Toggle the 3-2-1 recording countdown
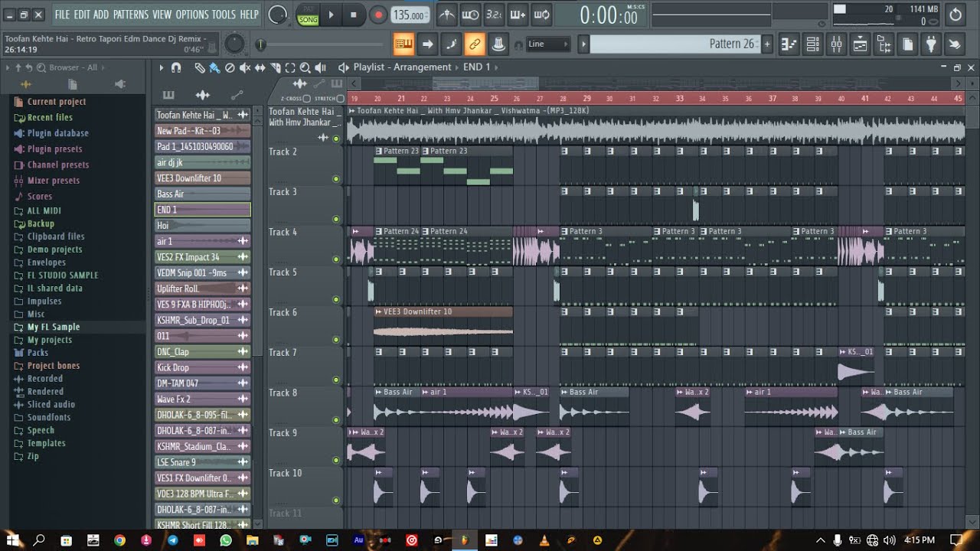The height and width of the screenshot is (551, 980). (x=495, y=15)
